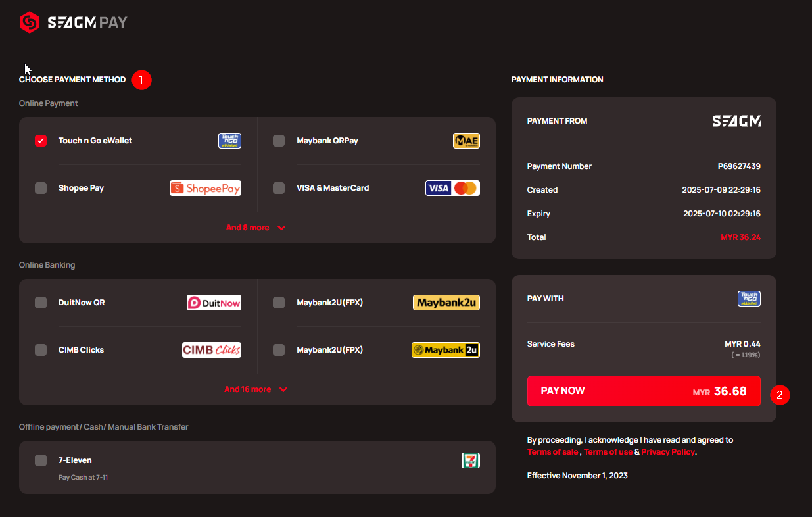Image resolution: width=812 pixels, height=517 pixels.
Task: Select the Maybank QRPay checkbox
Action: point(279,141)
